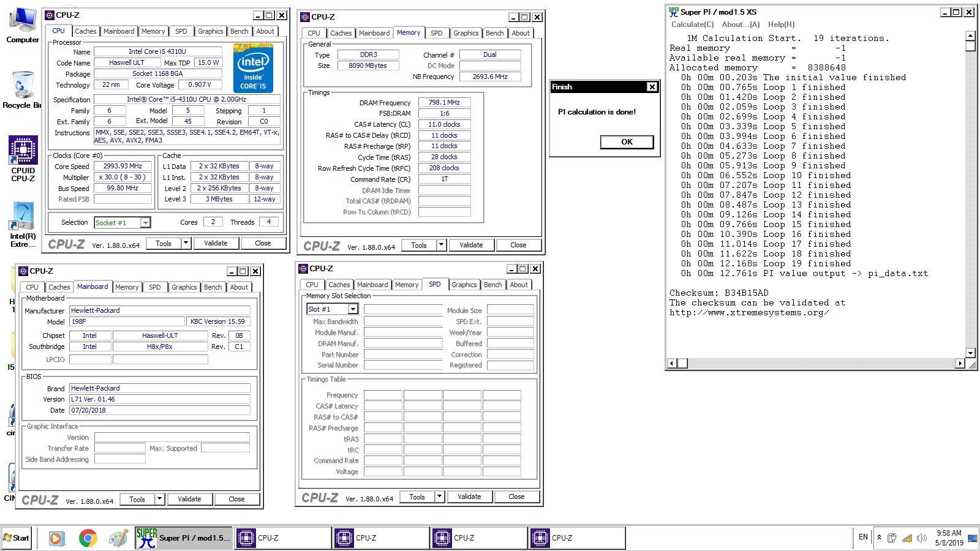This screenshot has width=980, height=551.
Task: Click the show desktop monitor tray icon
Action: (972, 538)
